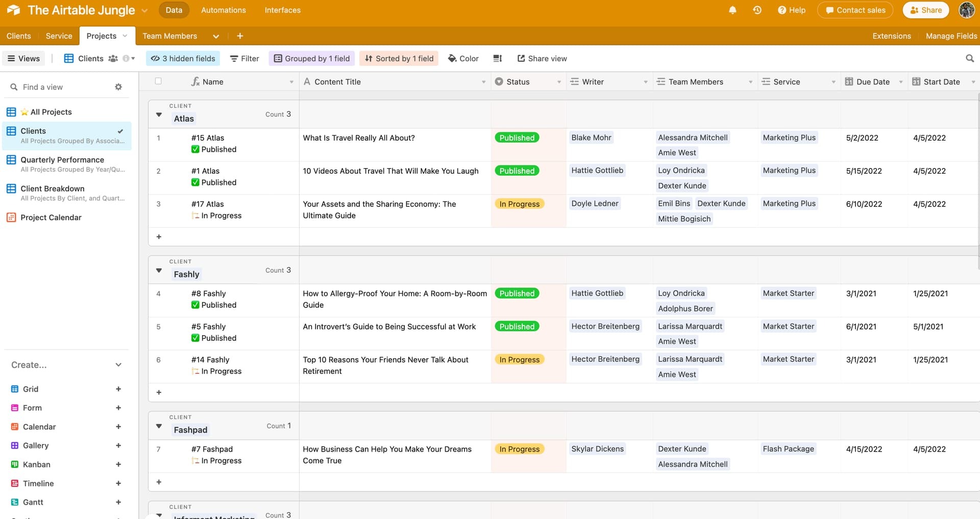Open the Project Calendar view
The width and height of the screenshot is (980, 519).
point(67,217)
